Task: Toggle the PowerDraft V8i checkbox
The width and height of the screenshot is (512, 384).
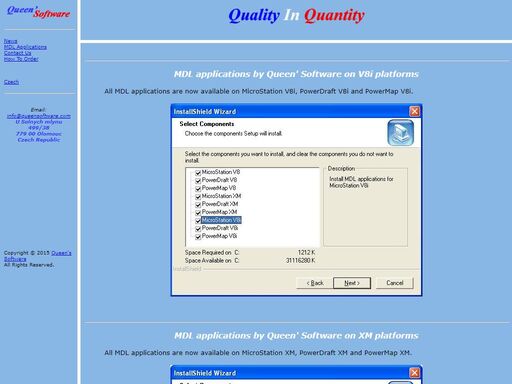Action: pyautogui.click(x=198, y=229)
